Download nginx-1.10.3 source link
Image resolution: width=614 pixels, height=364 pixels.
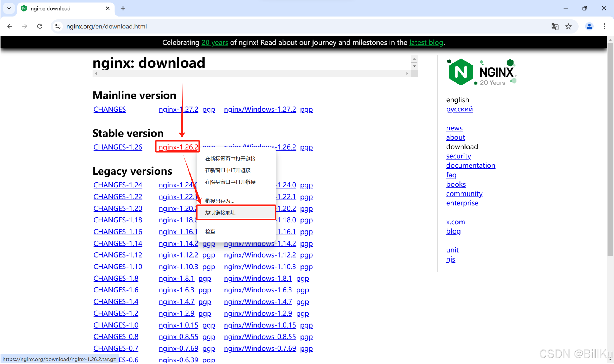tap(178, 267)
